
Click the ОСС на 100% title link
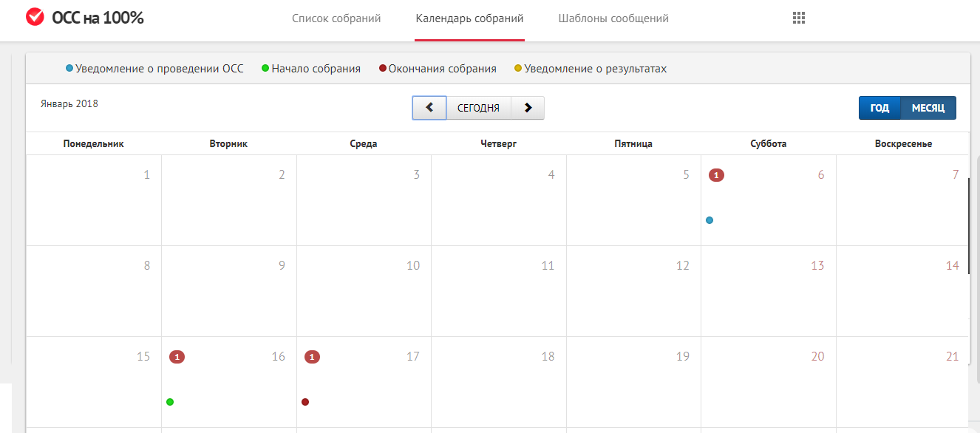pyautogui.click(x=98, y=18)
